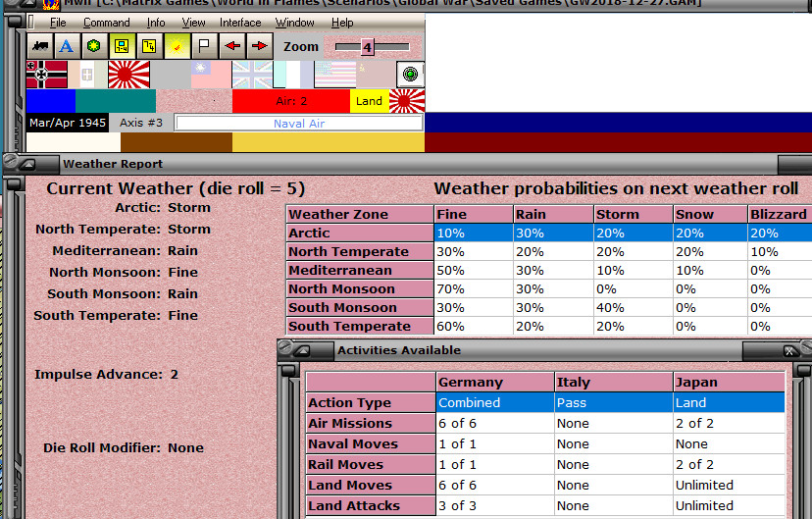Click the Storm column header
812x519 pixels.
point(634,214)
